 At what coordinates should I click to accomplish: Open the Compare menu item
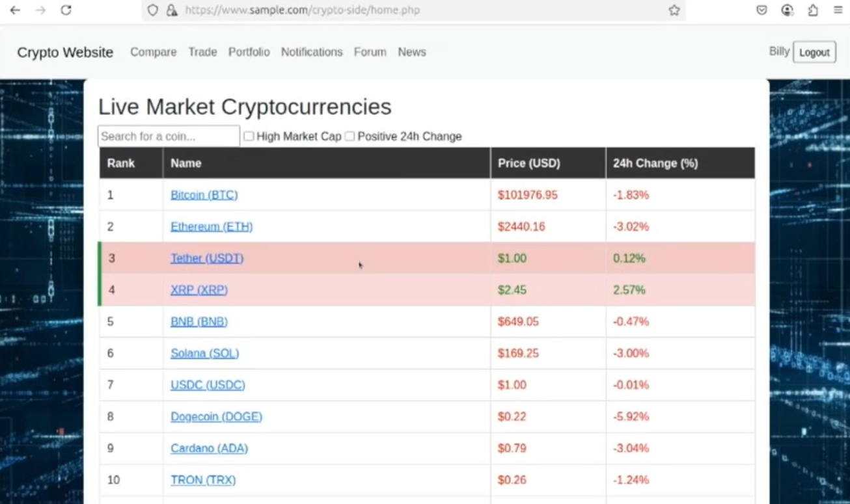pos(153,52)
